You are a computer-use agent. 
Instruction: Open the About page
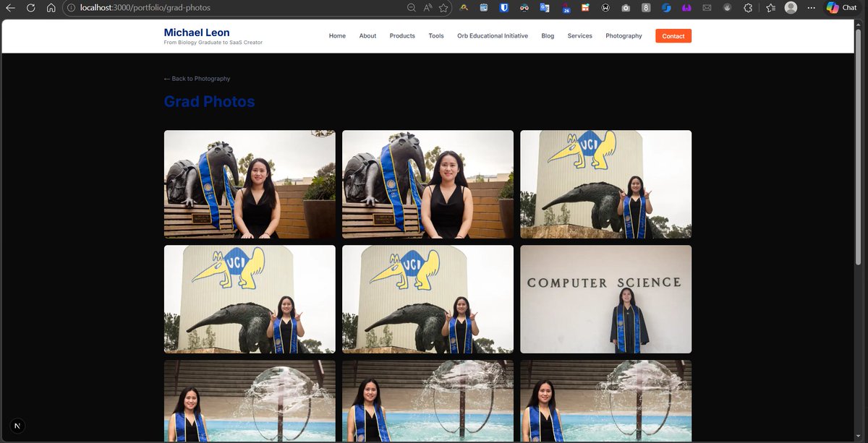click(367, 36)
